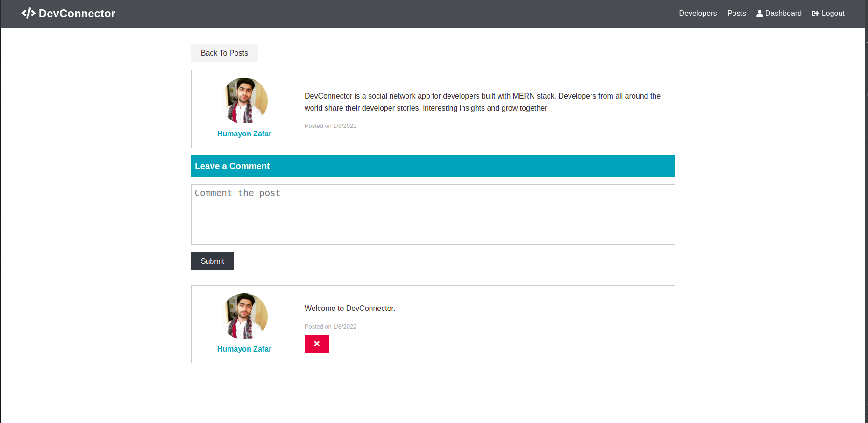Navigate to the Posts section

(736, 14)
